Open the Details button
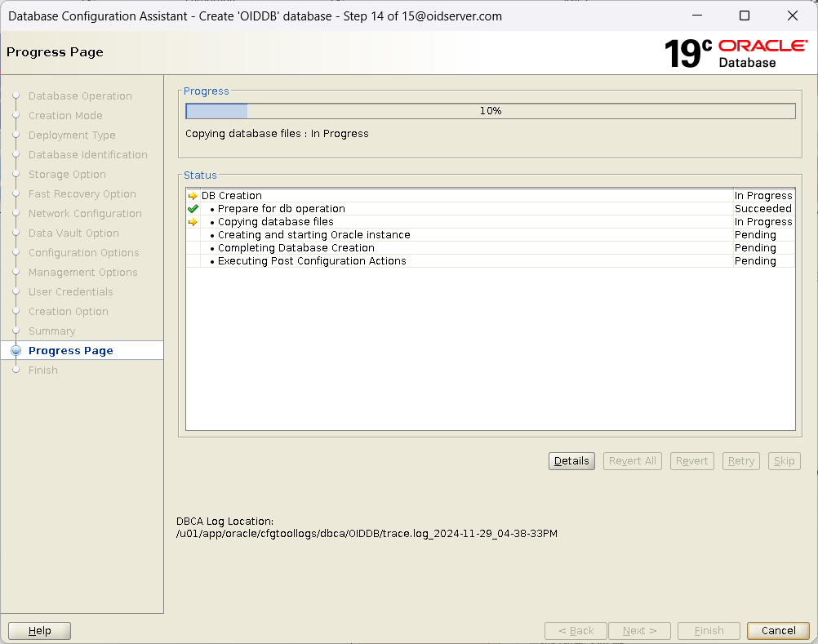 [x=571, y=461]
